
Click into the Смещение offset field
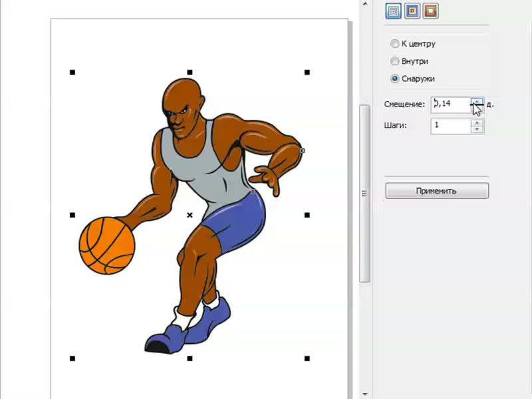pyautogui.click(x=450, y=104)
